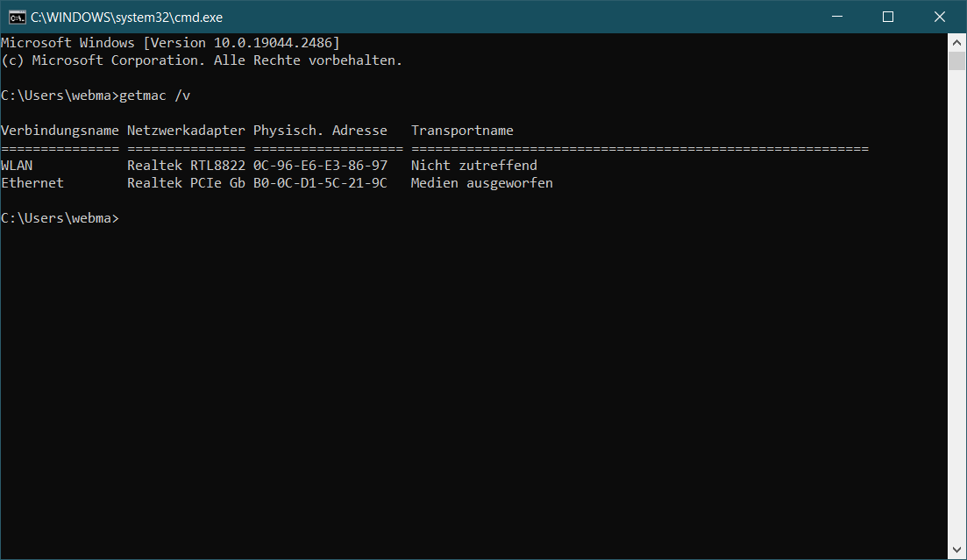
Task: Click the WLAN MAC address 0C-96-E6-E3-86-97
Action: tap(320, 166)
